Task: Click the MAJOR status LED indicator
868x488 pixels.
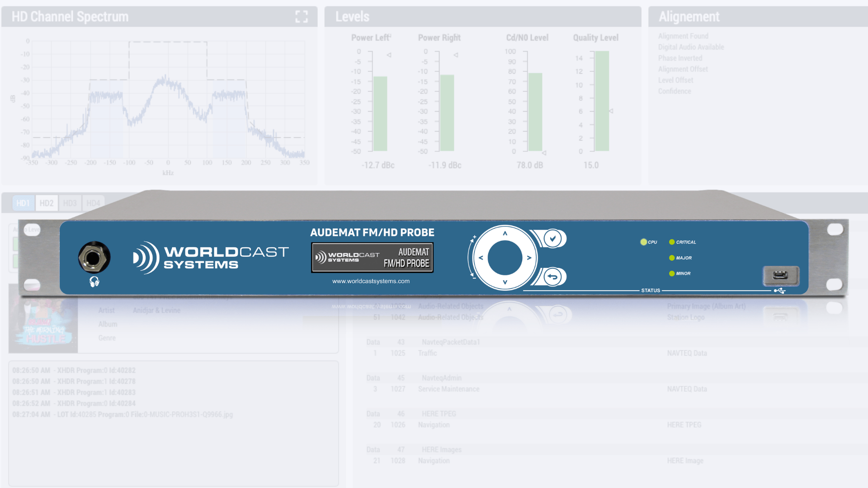Action: point(672,258)
